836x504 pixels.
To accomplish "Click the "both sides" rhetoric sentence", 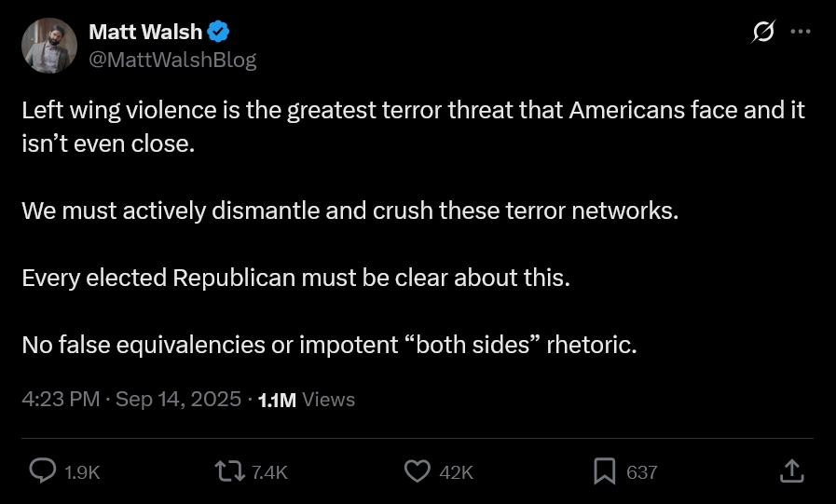I will (328, 345).
